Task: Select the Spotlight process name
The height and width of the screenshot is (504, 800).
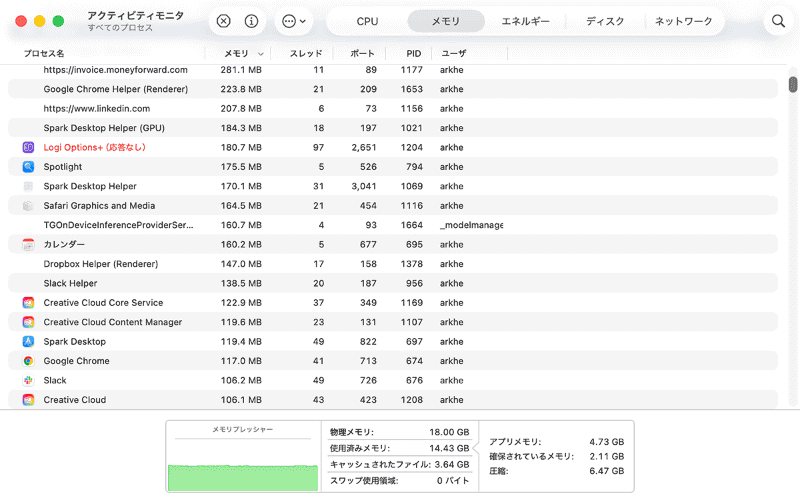Action: [63, 167]
